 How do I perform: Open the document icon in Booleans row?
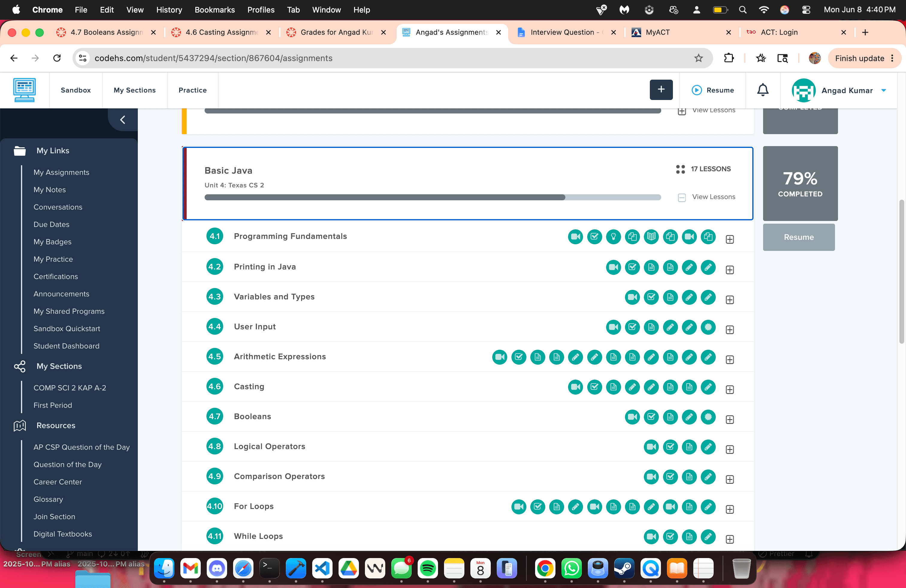coord(671,417)
